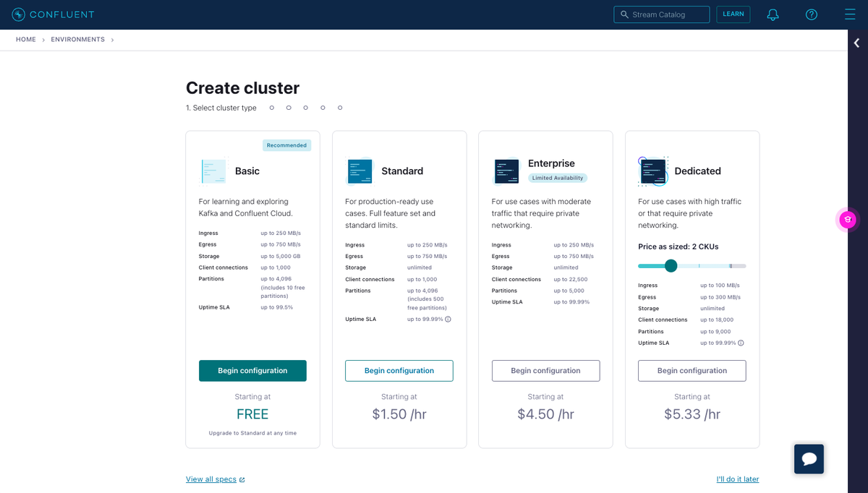868x493 pixels.
Task: Expand the collapsed right side panel arrow
Action: coord(857,43)
